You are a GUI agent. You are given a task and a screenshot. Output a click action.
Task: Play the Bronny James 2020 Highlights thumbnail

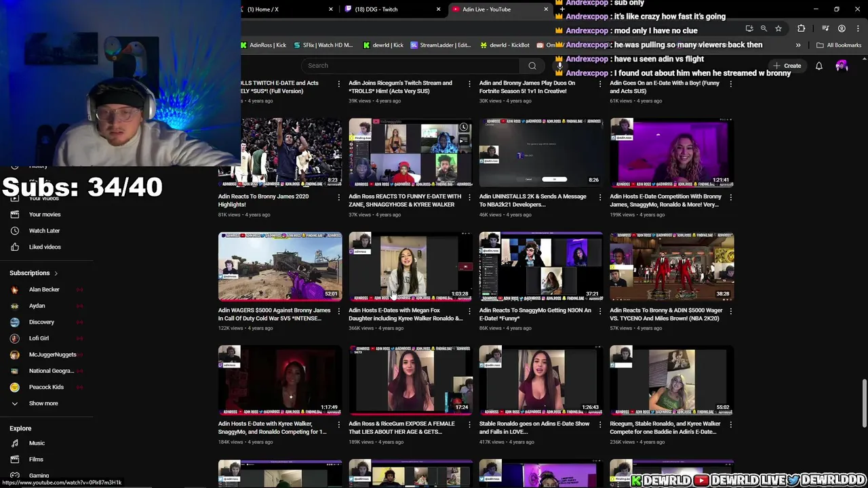click(280, 152)
